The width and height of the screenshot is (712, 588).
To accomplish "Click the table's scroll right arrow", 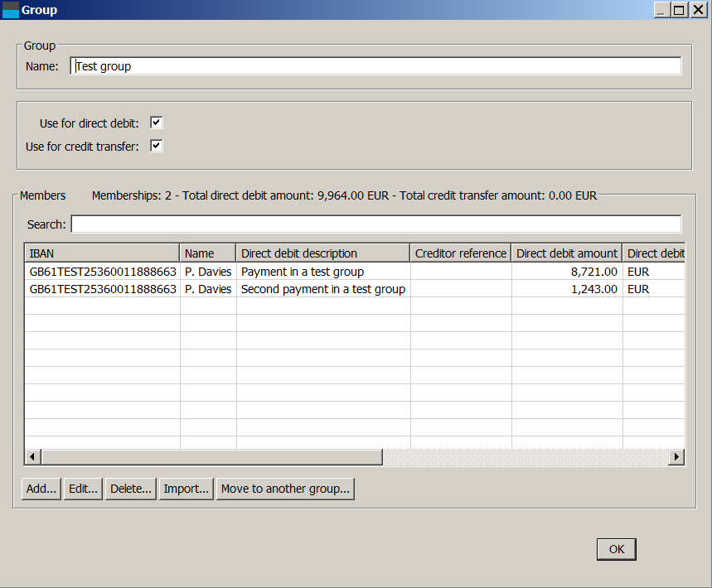I will (x=676, y=457).
